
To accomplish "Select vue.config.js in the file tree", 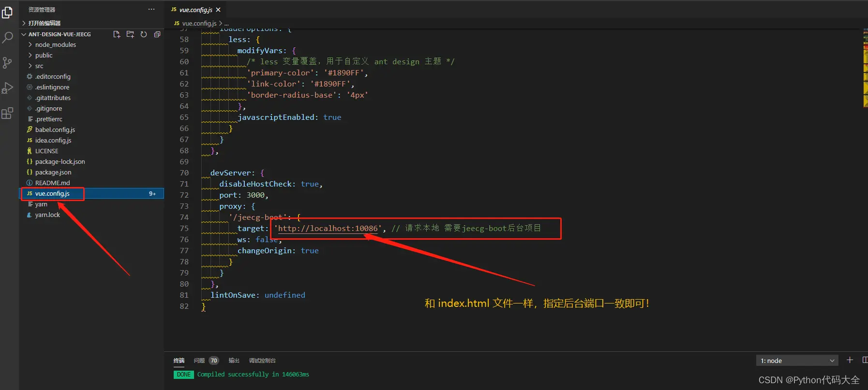I will (92, 193).
